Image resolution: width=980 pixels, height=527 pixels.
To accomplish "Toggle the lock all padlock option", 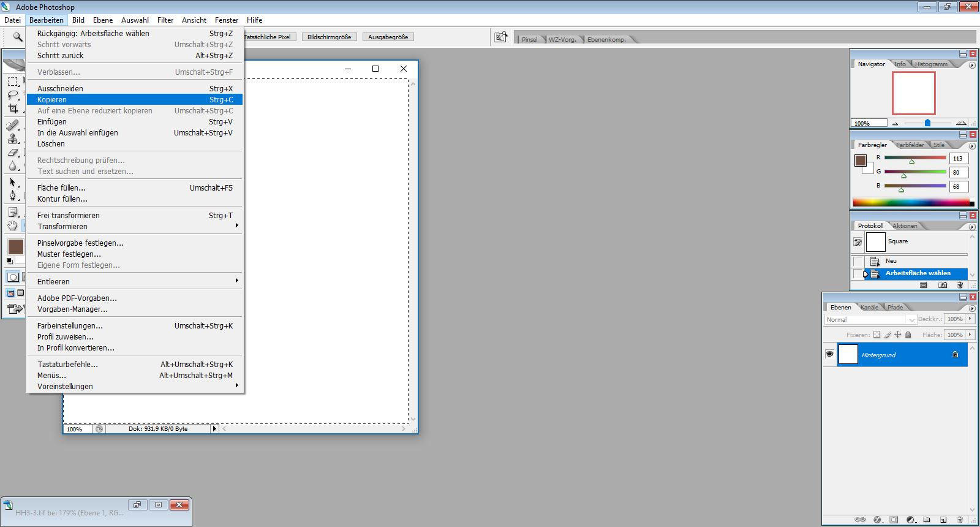I will click(908, 335).
